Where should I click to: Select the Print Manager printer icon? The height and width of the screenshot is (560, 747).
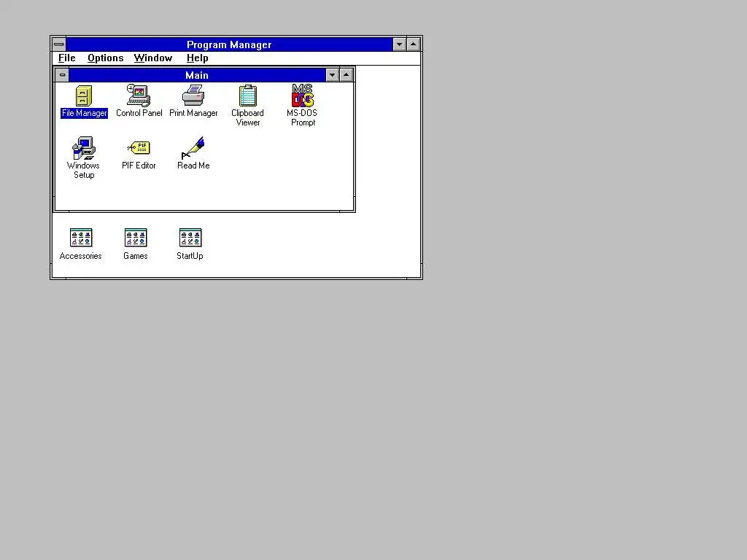pos(193,96)
